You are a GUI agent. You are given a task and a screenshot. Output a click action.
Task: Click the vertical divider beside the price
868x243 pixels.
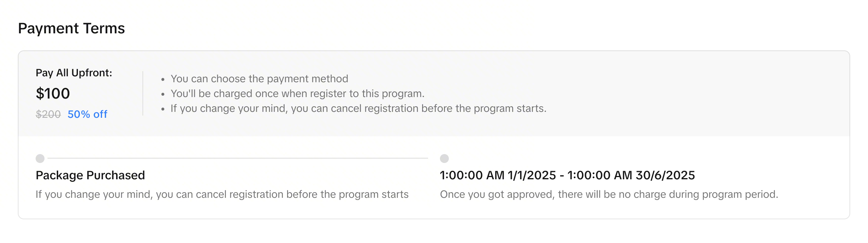(x=143, y=93)
